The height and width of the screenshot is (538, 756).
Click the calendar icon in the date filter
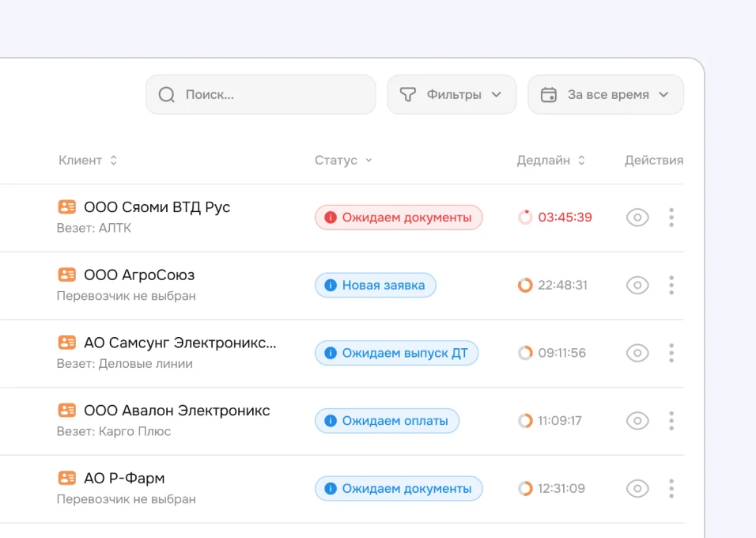[549, 95]
